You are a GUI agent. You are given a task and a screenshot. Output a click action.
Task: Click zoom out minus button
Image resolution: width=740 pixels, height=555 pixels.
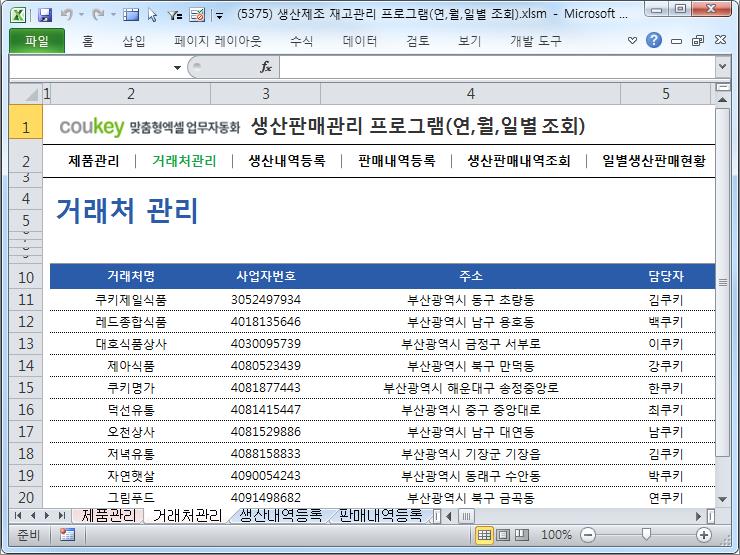tap(588, 535)
